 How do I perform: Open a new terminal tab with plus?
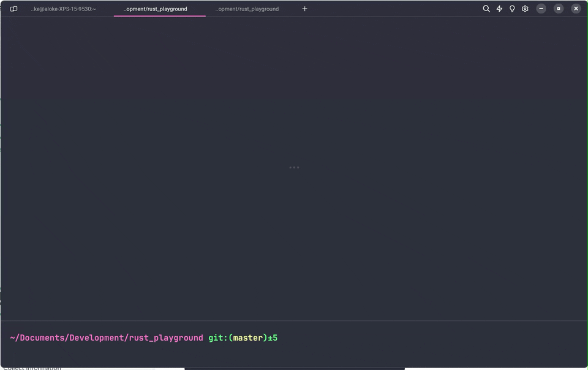[304, 9]
